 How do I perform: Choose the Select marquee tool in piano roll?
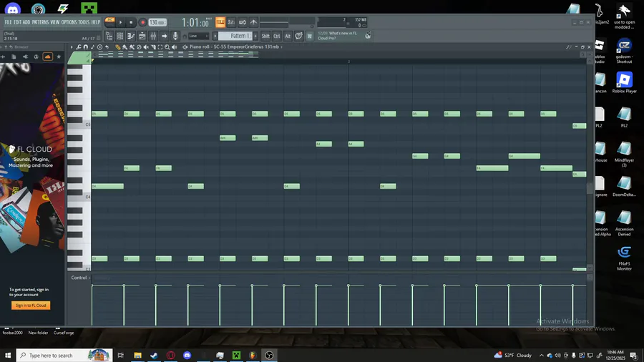[160, 47]
